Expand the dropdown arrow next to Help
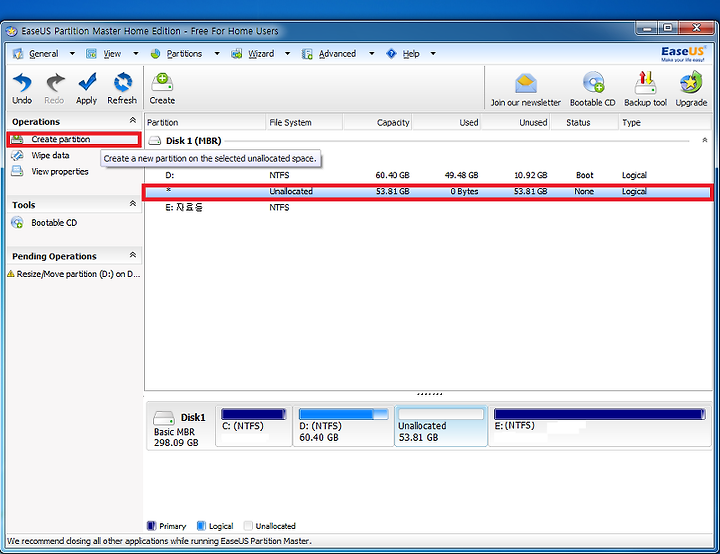 (x=433, y=54)
